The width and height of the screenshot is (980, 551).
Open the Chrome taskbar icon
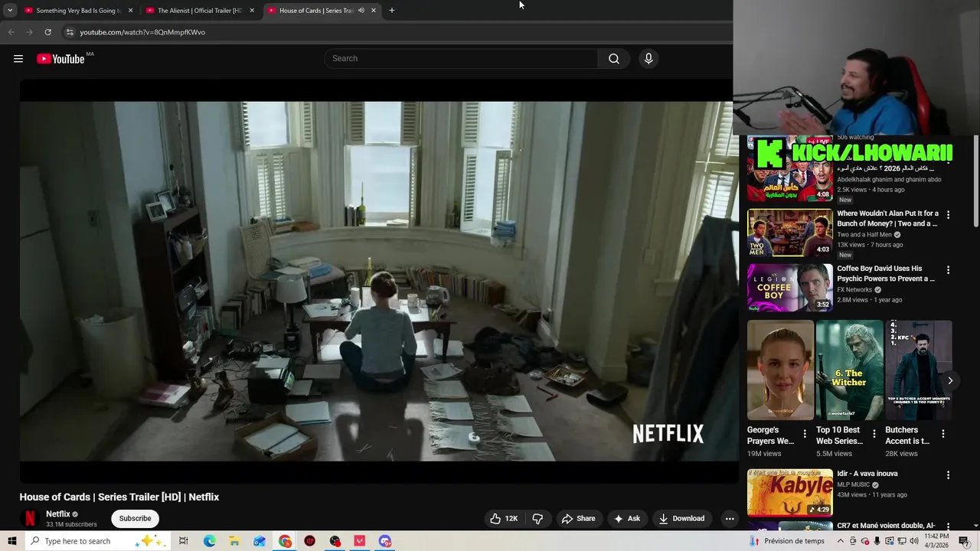click(x=285, y=541)
